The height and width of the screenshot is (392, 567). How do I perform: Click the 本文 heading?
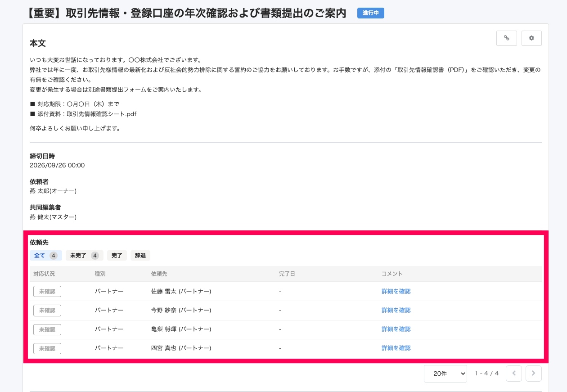point(38,43)
